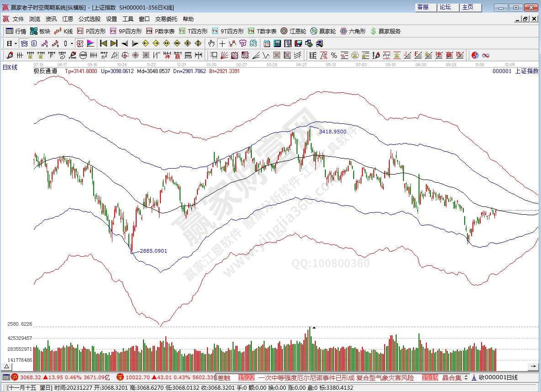Toggle the colored flag chart marker button

90,43
